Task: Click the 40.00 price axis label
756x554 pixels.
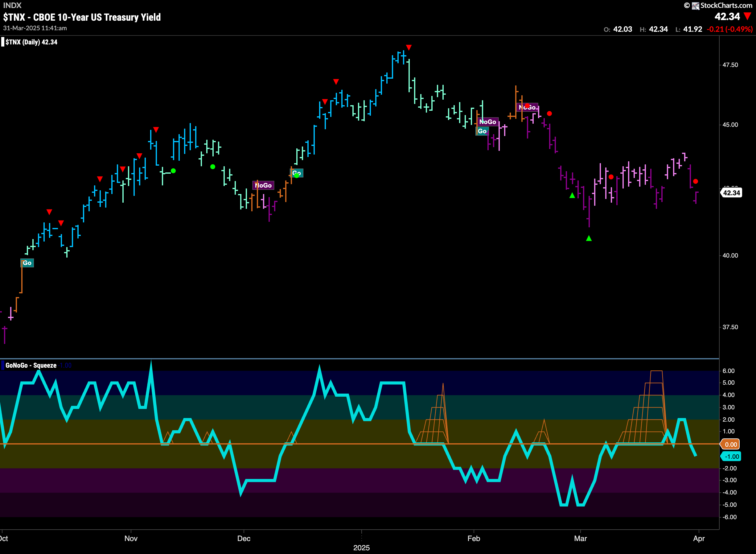Action: [x=730, y=255]
